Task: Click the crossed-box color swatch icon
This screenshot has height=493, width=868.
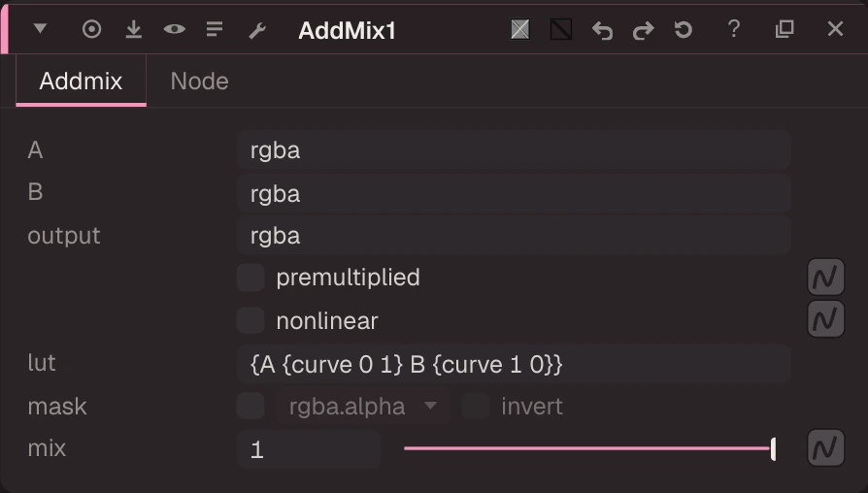Action: (x=519, y=29)
